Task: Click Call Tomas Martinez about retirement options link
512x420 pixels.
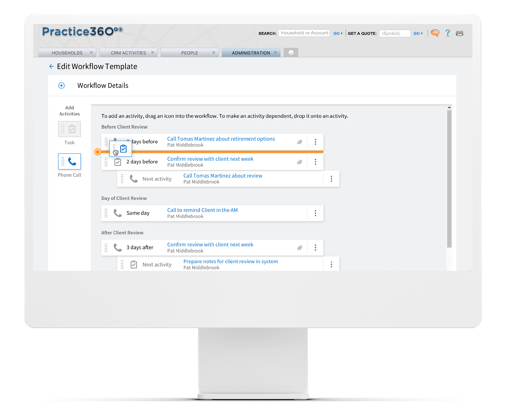Action: [221, 138]
